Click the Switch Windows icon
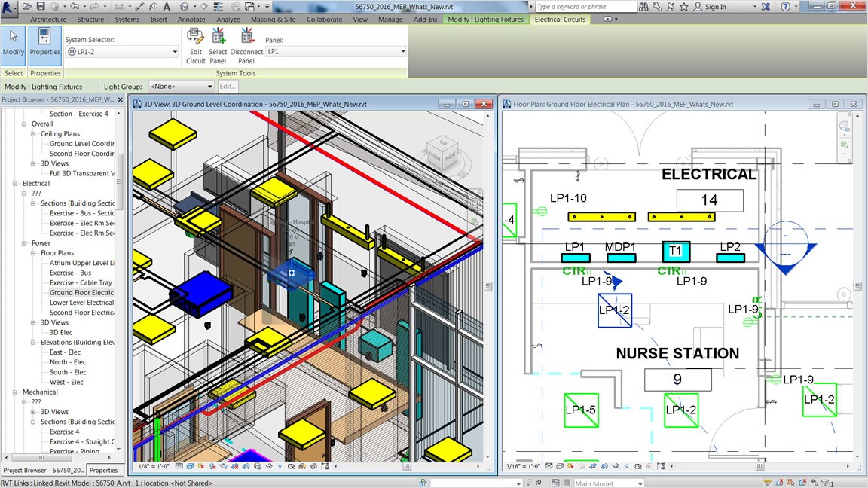The width and height of the screenshot is (868, 488). coord(249,6)
